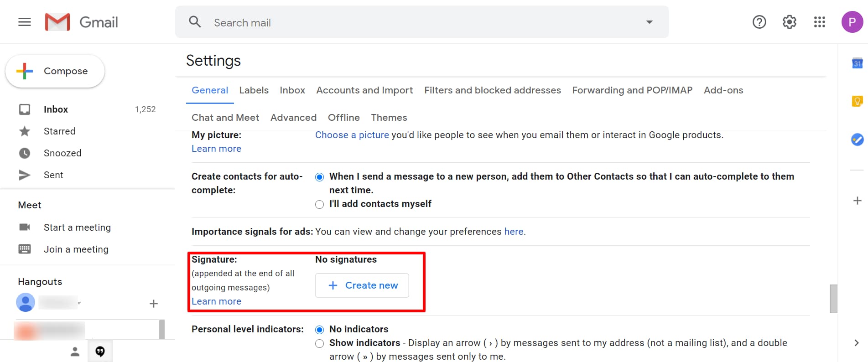Screen dimensions: 868x362
Task: Select "I'll add contacts myself" option
Action: [x=319, y=204]
